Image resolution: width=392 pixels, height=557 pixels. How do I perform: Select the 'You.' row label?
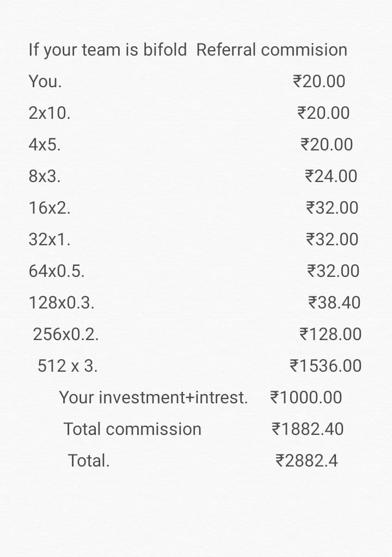pyautogui.click(x=45, y=82)
